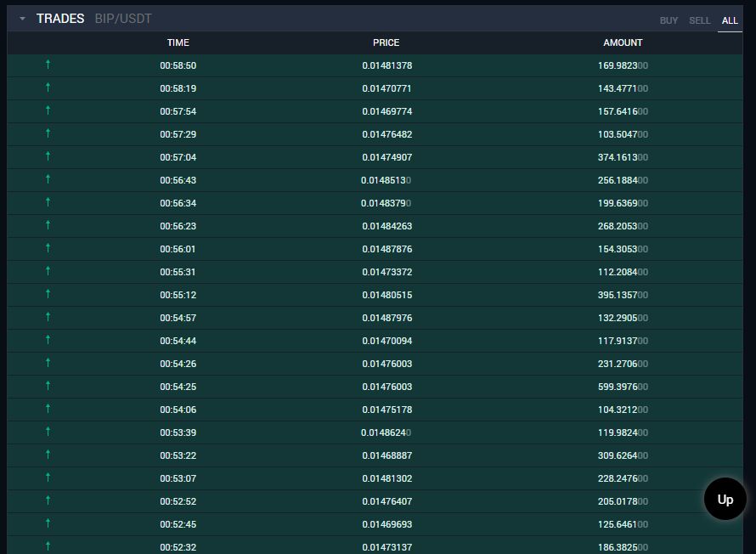The width and height of the screenshot is (756, 554).
Task: Select the price 0.01474907
Action: [x=387, y=157]
